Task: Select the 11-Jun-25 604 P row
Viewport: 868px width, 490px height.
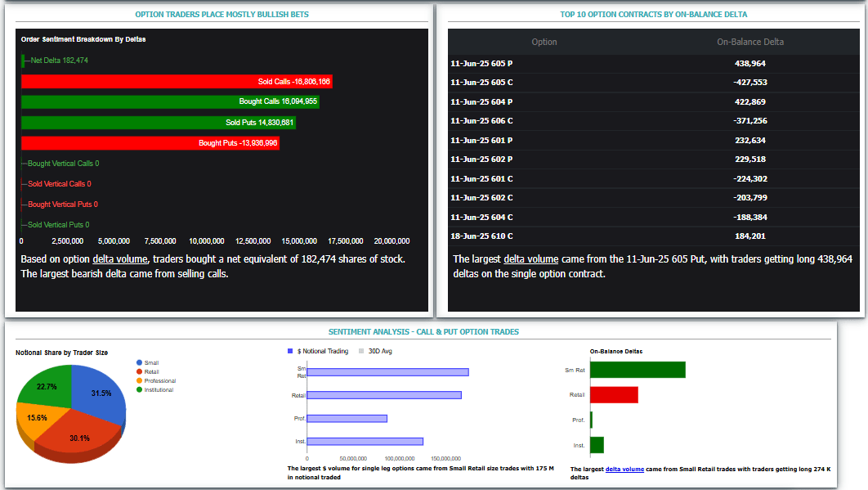Action: [653, 102]
